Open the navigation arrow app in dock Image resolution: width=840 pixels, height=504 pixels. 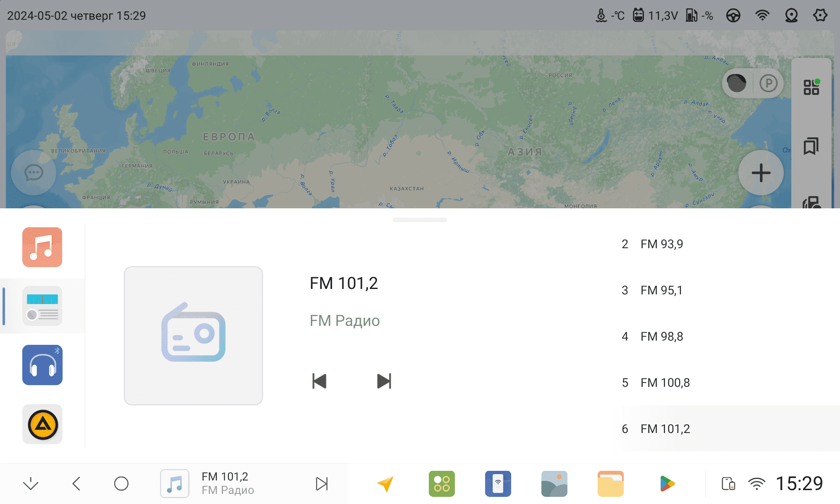click(x=385, y=483)
